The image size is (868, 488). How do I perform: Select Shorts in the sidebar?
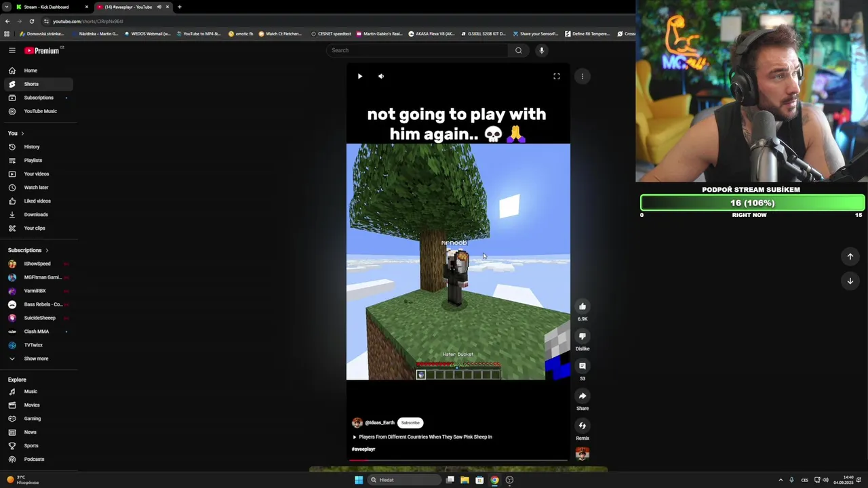click(37, 84)
